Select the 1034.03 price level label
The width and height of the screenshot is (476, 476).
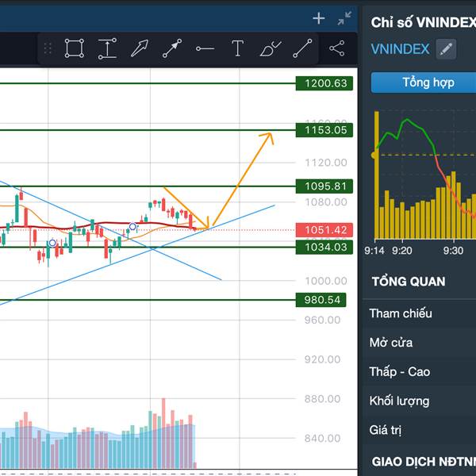324,248
